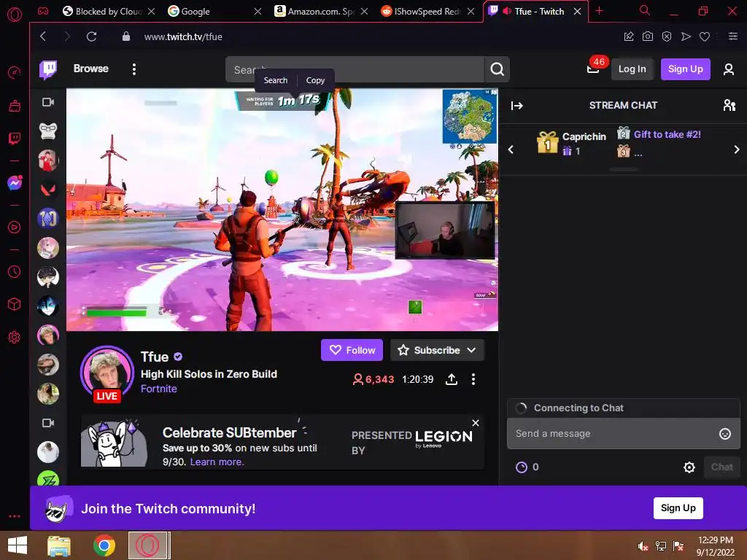The width and height of the screenshot is (747, 560).
Task: Search in tabs magnifier icon
Action: click(644, 10)
